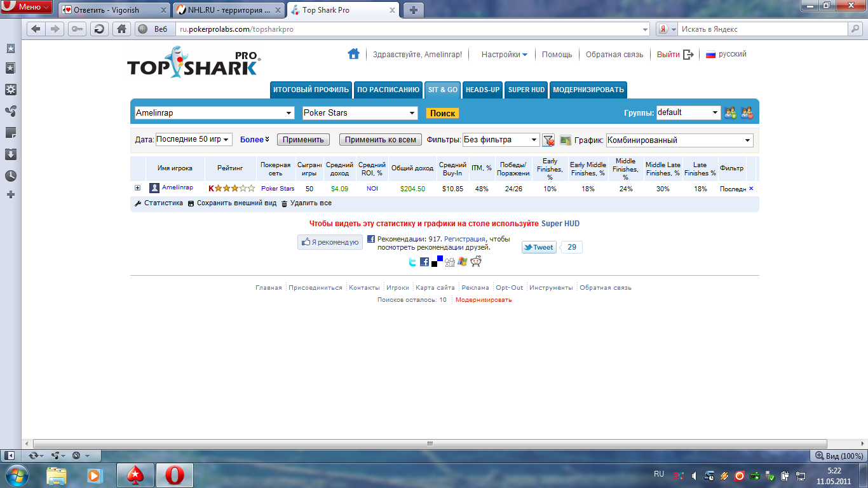Click the browser forward arrow
This screenshot has height=488, width=868.
(x=55, y=29)
